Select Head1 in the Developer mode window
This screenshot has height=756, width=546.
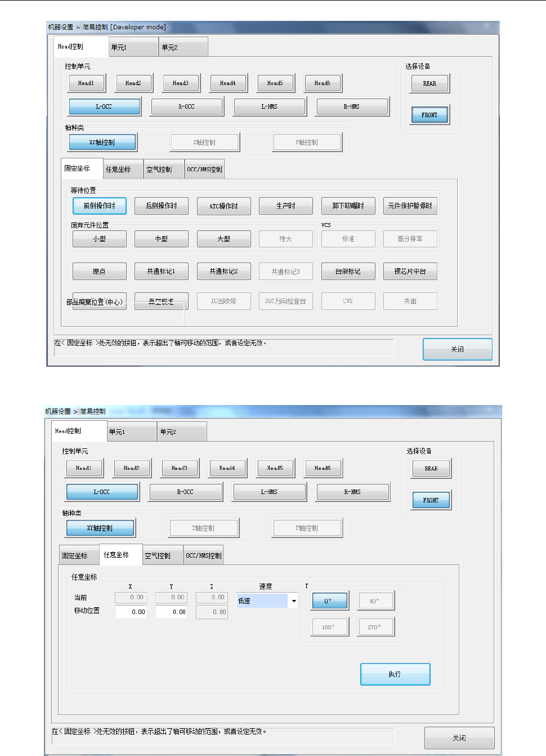pos(86,83)
